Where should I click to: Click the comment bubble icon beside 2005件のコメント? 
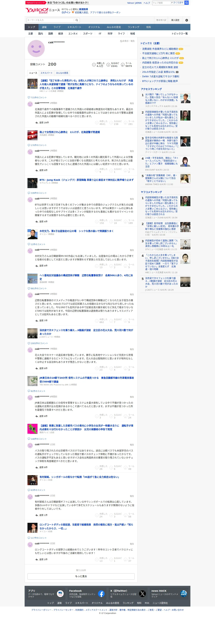click(x=29, y=343)
